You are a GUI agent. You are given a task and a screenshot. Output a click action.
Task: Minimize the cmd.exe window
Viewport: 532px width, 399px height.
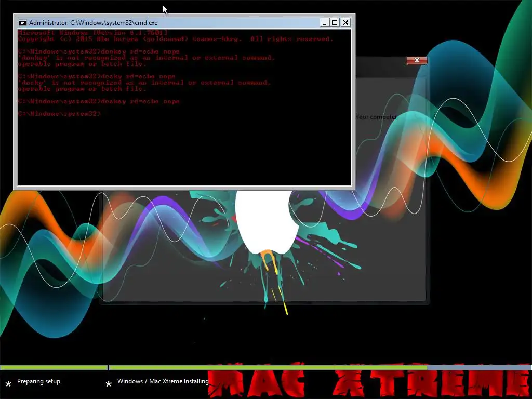point(324,23)
